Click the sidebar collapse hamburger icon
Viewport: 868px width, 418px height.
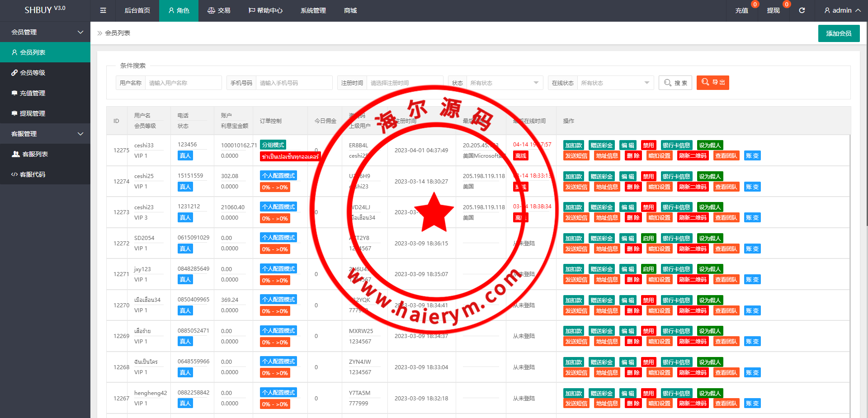[x=103, y=10]
